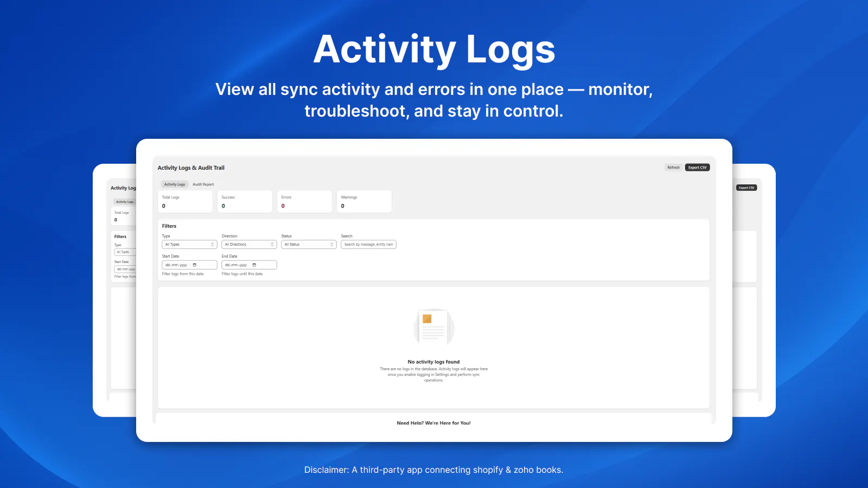868x488 pixels.
Task: Click the Success stat card
Action: point(245,202)
